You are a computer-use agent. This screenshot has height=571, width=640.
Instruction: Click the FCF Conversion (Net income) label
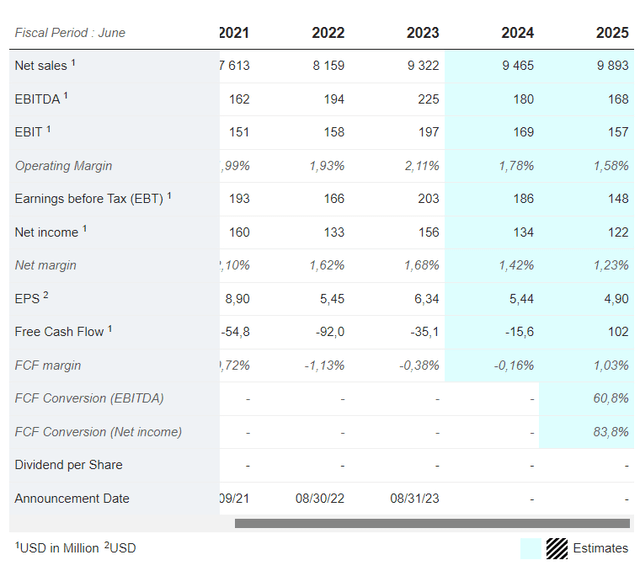click(x=98, y=432)
